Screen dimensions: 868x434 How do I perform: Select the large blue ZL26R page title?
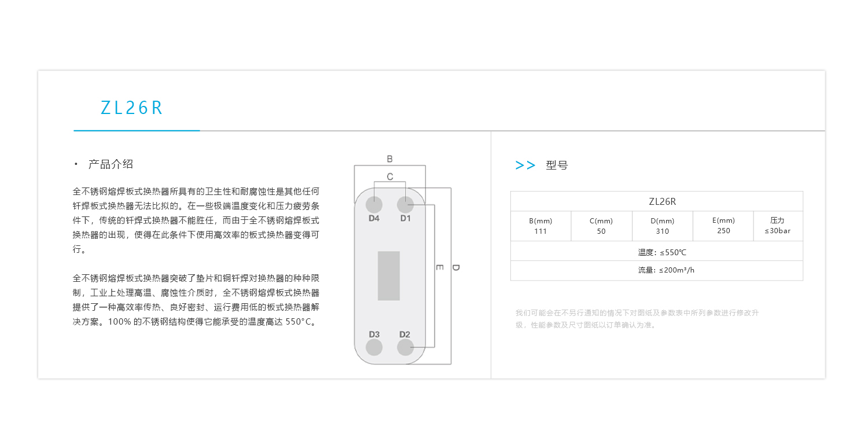coord(132,108)
